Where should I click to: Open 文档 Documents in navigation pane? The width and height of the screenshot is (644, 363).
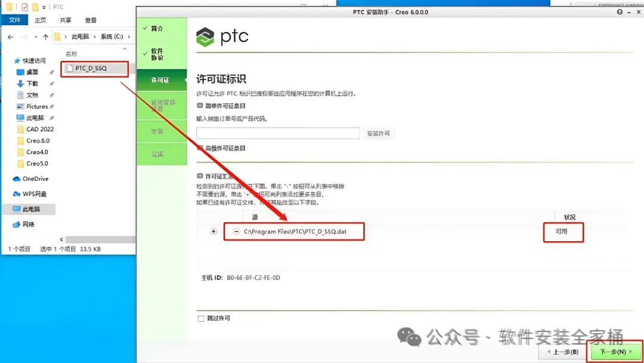pos(27,95)
